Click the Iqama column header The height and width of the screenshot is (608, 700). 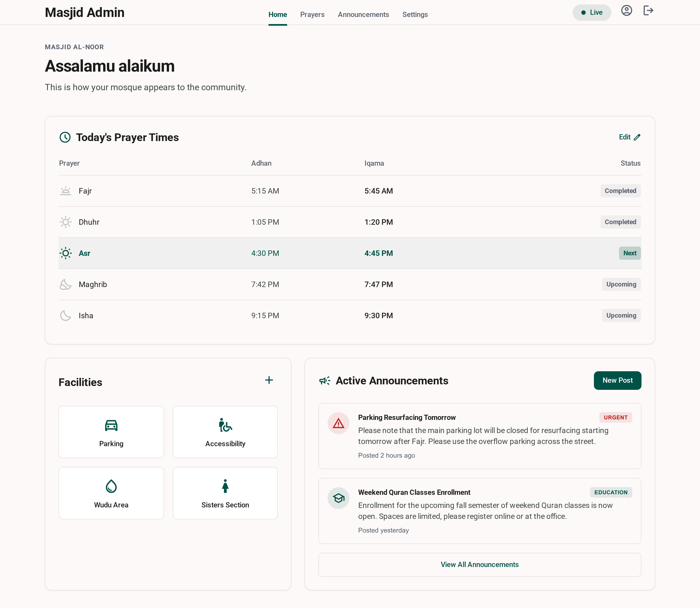[374, 163]
